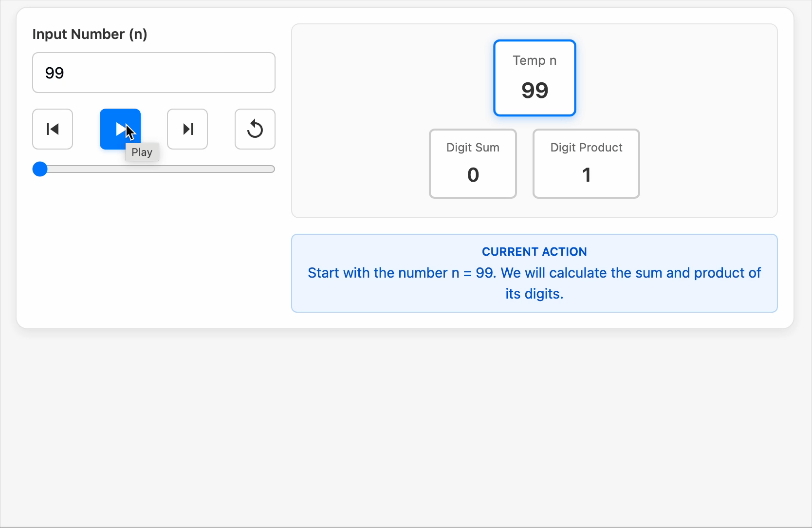Click the Digit Product label text
The image size is (812, 528).
(x=586, y=148)
